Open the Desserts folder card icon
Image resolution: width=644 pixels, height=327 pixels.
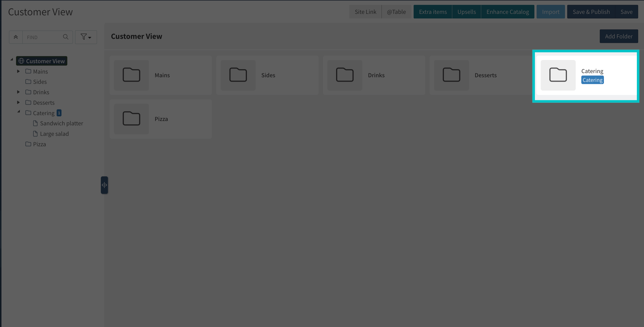tap(451, 75)
